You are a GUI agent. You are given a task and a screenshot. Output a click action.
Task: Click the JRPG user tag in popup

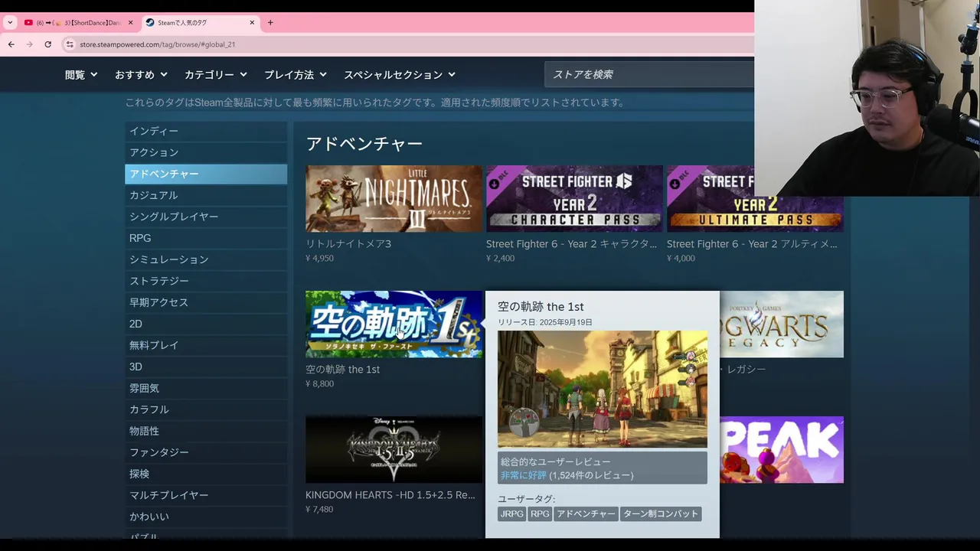(511, 514)
